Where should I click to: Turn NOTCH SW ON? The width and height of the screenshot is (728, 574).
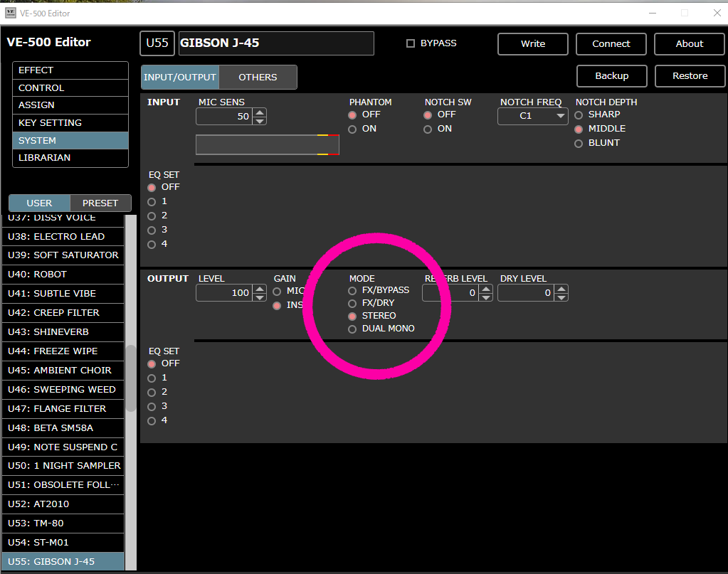(428, 129)
